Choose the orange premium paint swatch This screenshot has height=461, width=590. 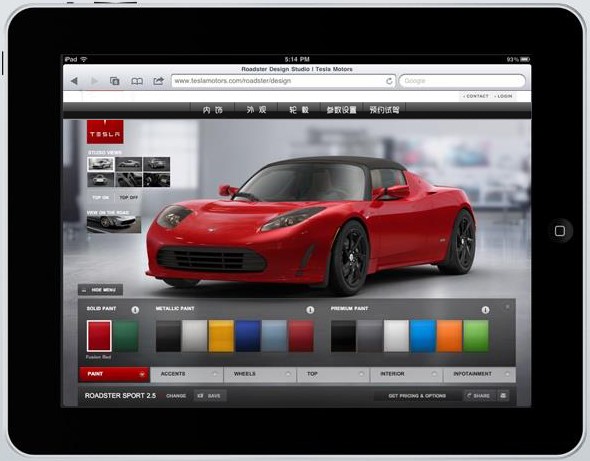click(449, 336)
